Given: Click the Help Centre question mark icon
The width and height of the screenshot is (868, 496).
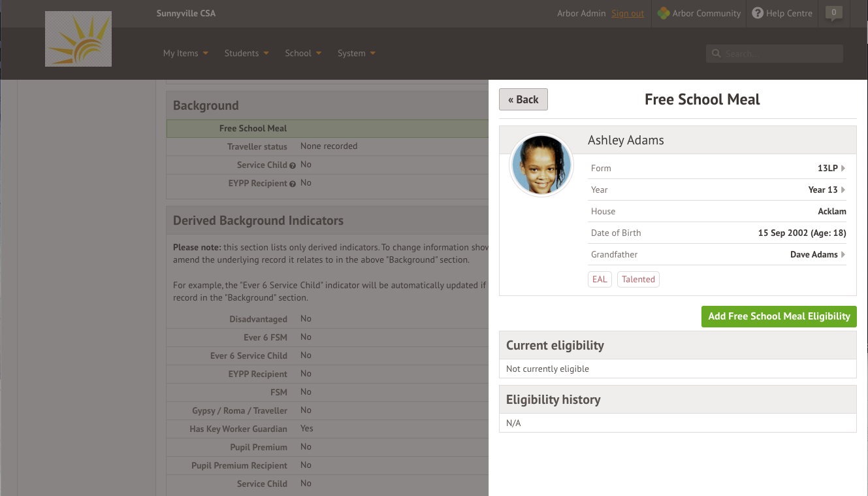Looking at the screenshot, I should click(758, 13).
